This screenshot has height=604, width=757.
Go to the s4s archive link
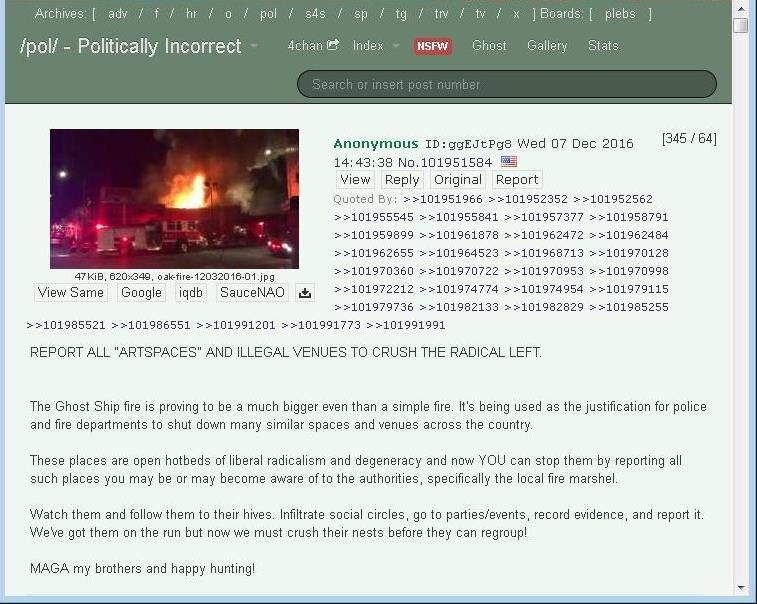(x=315, y=14)
